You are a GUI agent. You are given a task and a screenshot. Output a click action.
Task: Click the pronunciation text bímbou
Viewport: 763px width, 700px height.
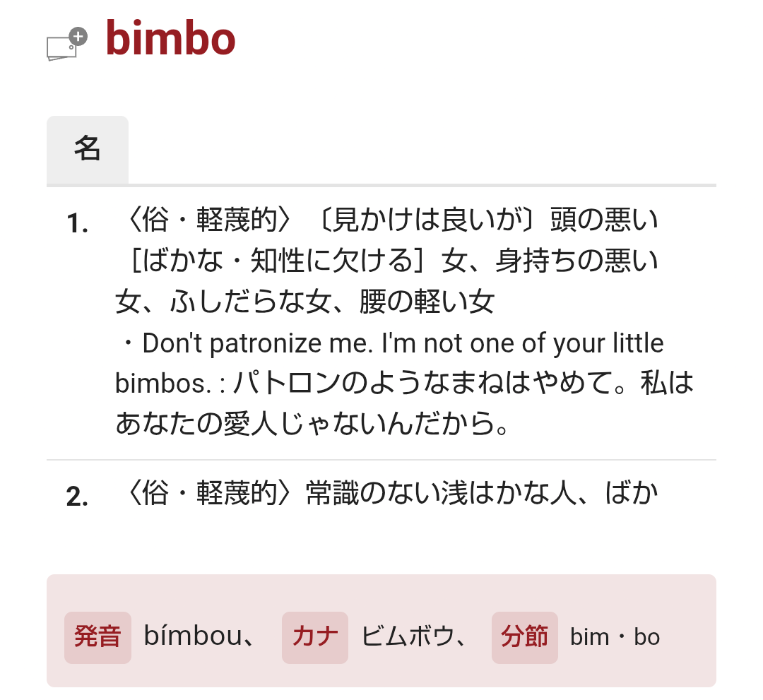[191, 637]
